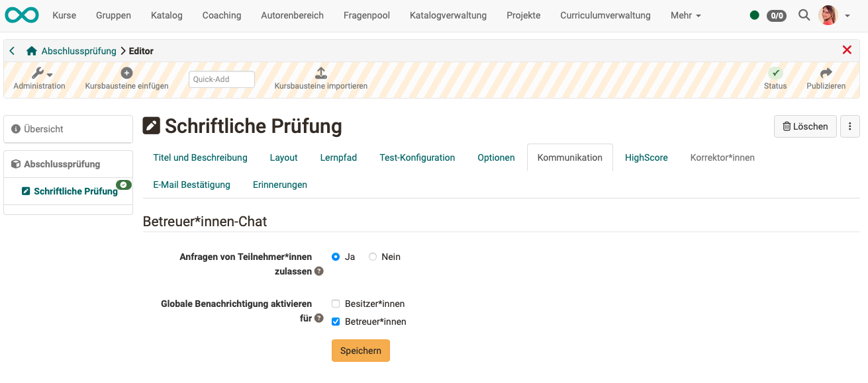Select the Nein radio button
This screenshot has height=383, width=868.
(373, 257)
